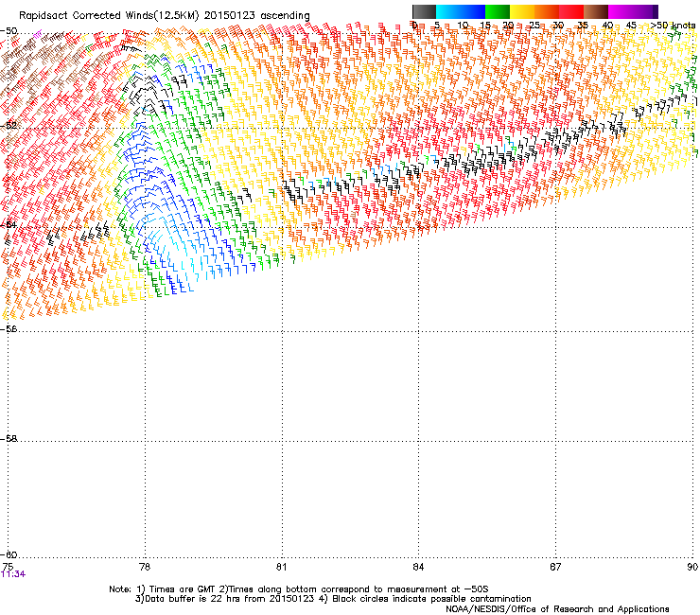Viewport: 700px width, 615px height.
Task: Click the '>50 knots' legend label
Action: (673, 26)
